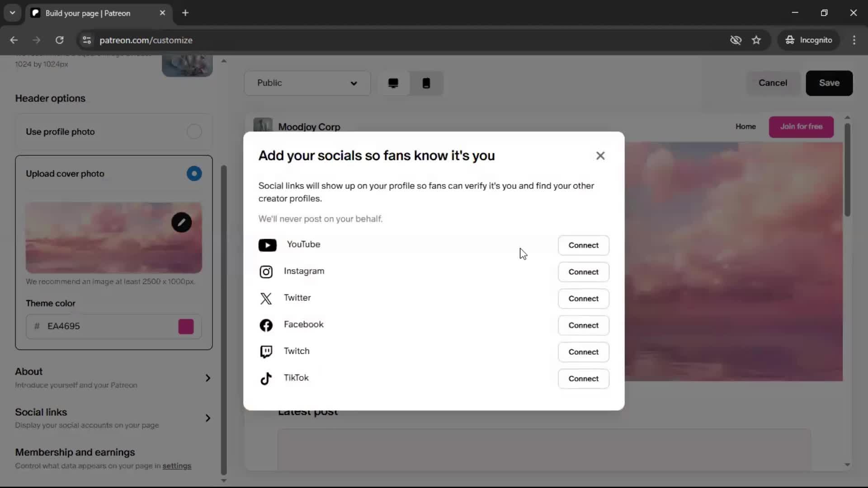Viewport: 868px width, 488px height.
Task: View site information icon in address bar
Action: pyautogui.click(x=87, y=40)
